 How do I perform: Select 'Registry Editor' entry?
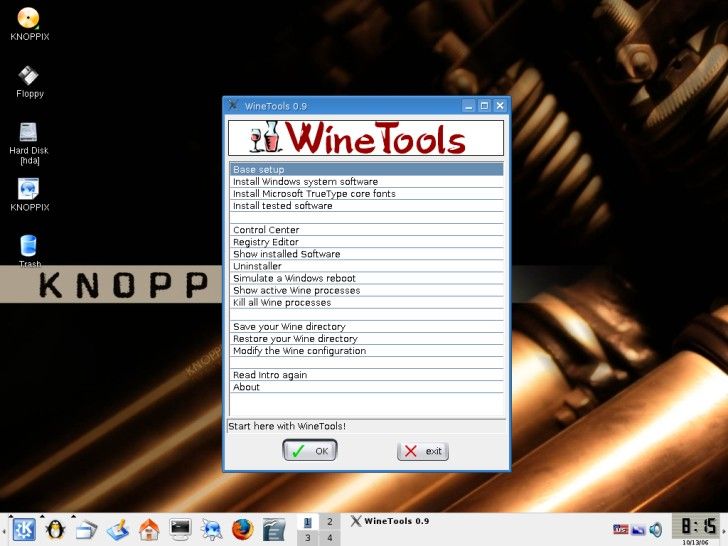coord(366,242)
